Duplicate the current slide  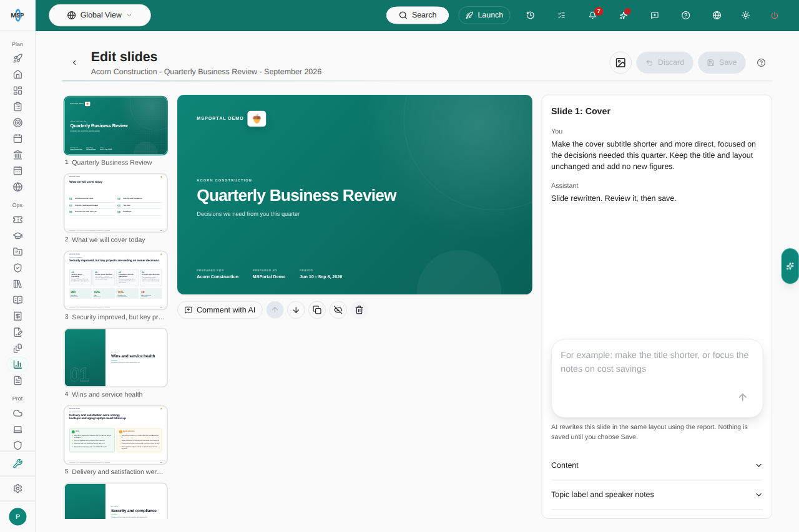coord(317,310)
